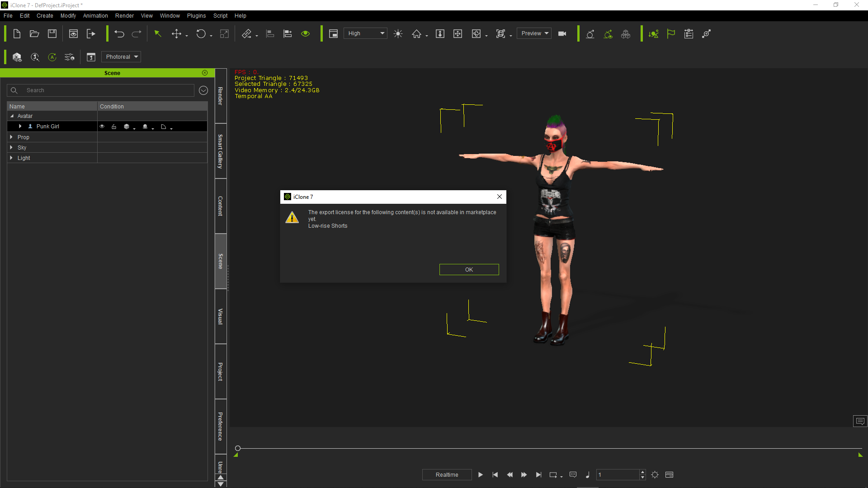Click the music note icon

click(x=587, y=475)
